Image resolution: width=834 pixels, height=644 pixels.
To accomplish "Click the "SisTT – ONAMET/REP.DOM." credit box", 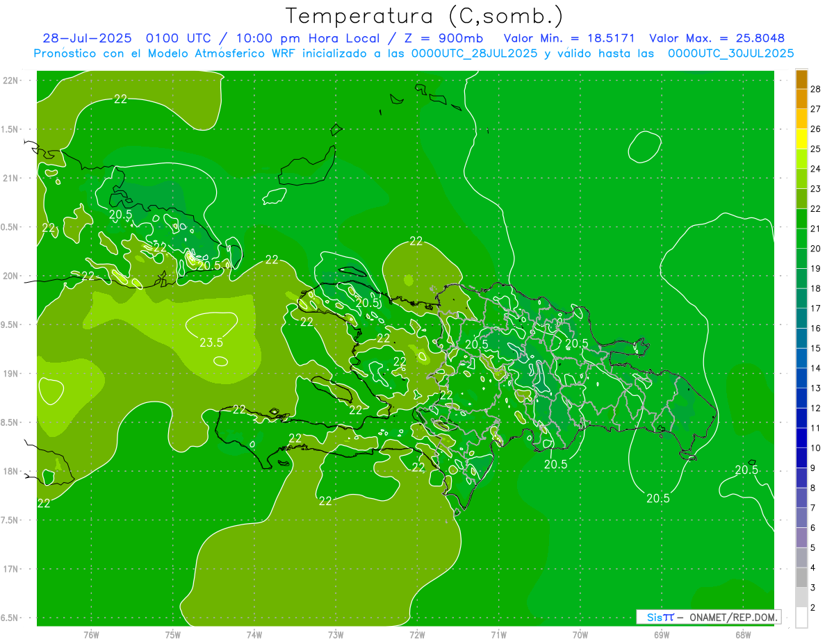I will pos(709,617).
